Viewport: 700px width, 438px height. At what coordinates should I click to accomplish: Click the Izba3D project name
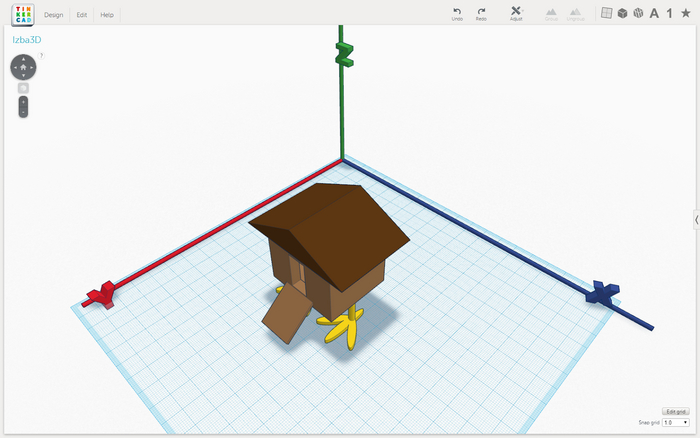coord(26,40)
